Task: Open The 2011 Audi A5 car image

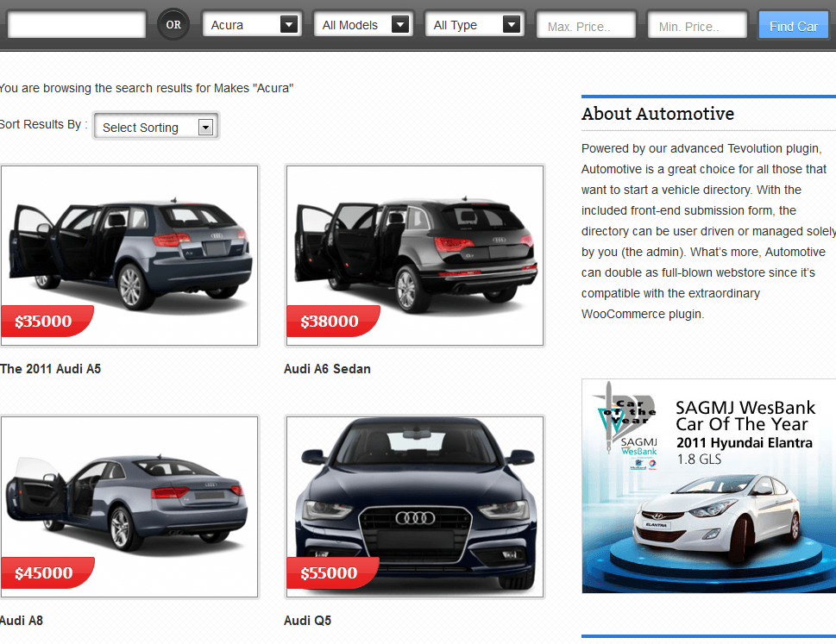Action: point(129,256)
